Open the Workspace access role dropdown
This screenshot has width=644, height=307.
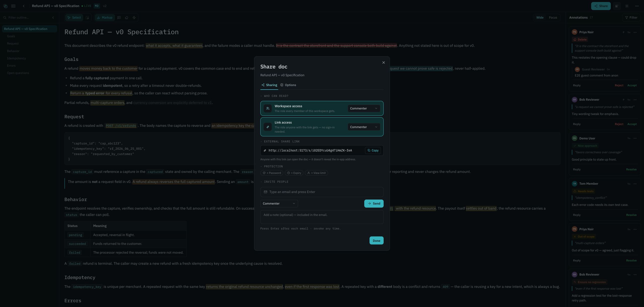(x=364, y=108)
